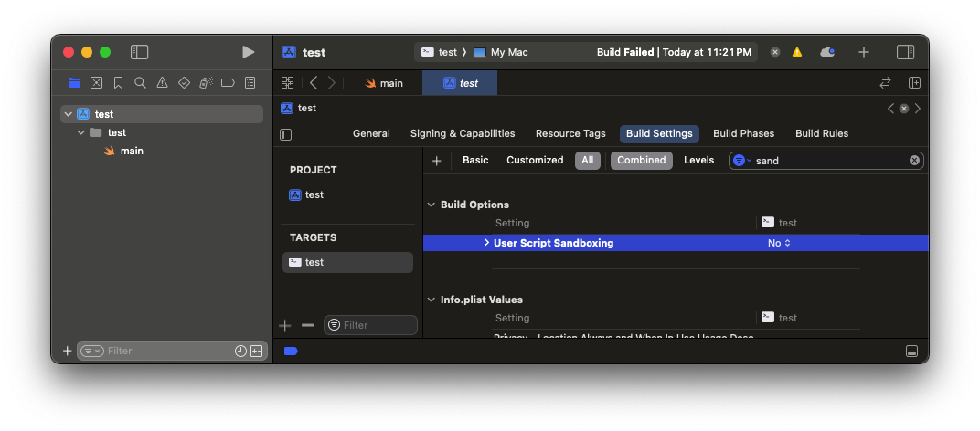Open related items grid menu
980x431 pixels.
(x=287, y=82)
